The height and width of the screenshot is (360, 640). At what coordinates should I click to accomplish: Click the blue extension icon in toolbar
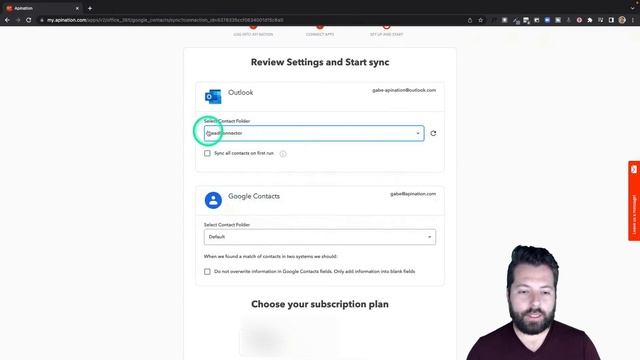pyautogui.click(x=547, y=20)
